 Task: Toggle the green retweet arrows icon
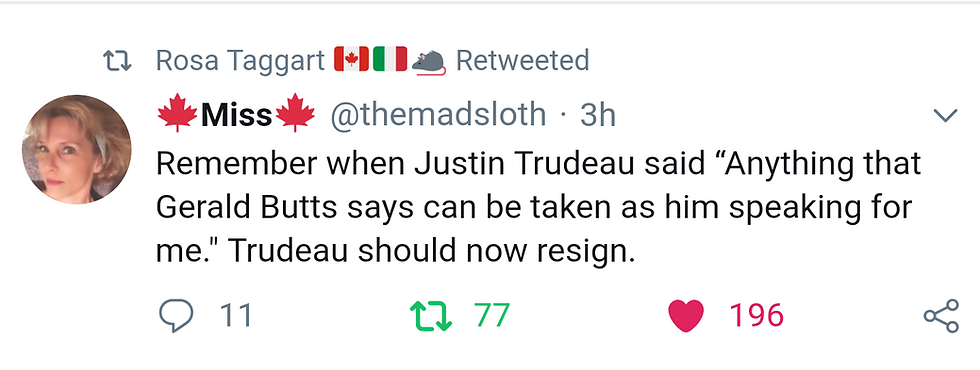pyautogui.click(x=431, y=316)
